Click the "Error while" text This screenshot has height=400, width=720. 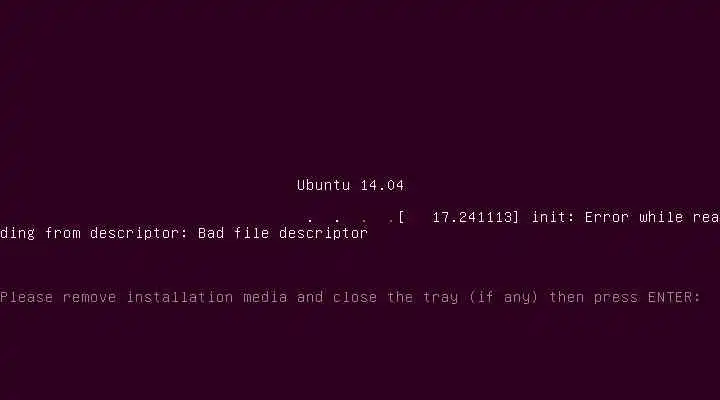click(634, 217)
